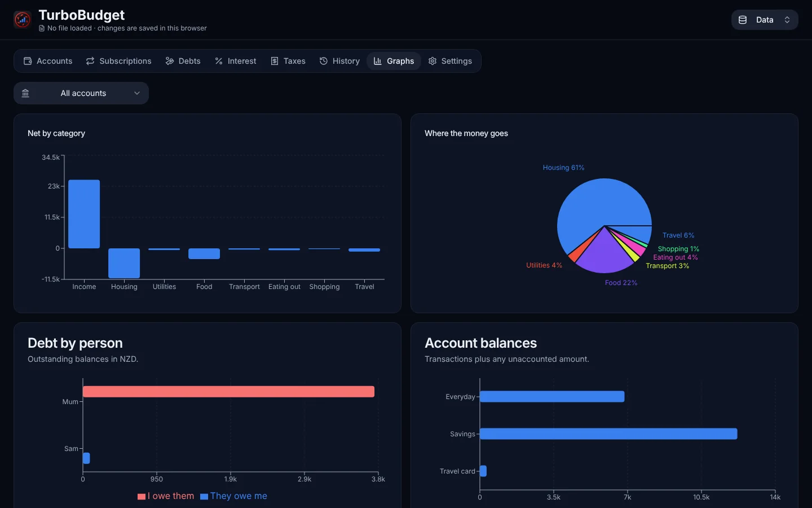Click the 'Shopping 1%' pie label
Screen dimensions: 812x508
click(678, 249)
